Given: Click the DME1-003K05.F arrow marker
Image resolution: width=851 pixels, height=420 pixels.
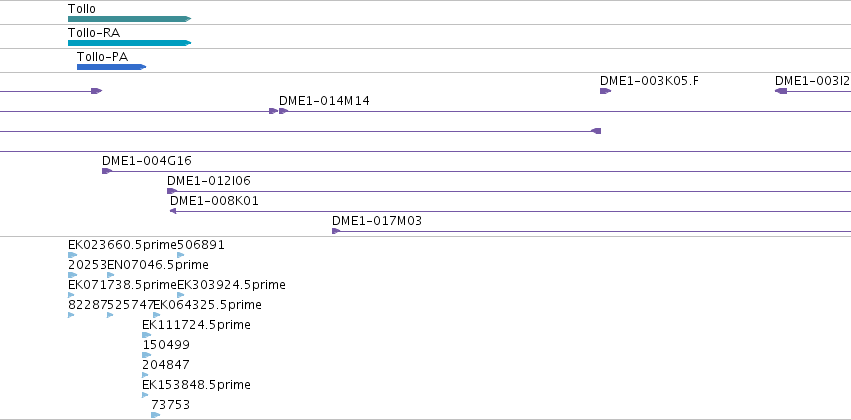Looking at the screenshot, I should pos(605,91).
